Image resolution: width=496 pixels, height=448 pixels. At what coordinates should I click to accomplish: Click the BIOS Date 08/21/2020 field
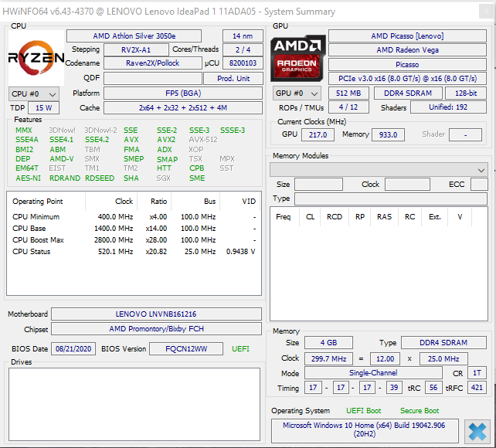[x=73, y=349]
